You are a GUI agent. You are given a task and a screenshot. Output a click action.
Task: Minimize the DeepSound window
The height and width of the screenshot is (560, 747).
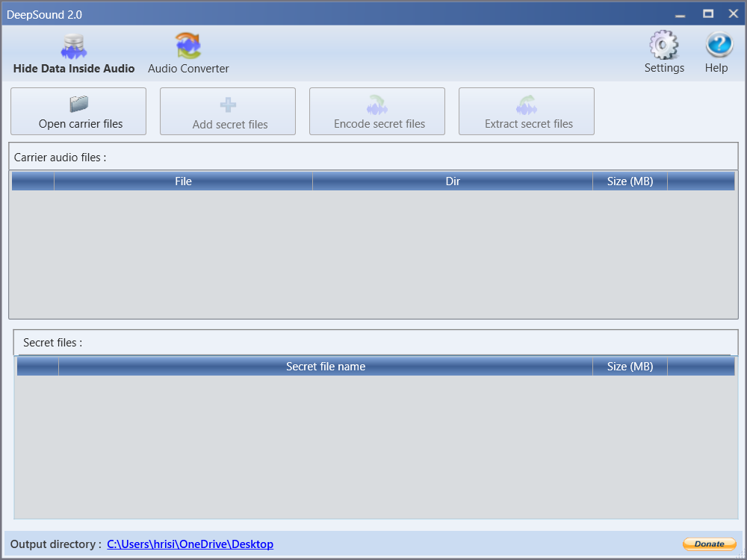680,14
